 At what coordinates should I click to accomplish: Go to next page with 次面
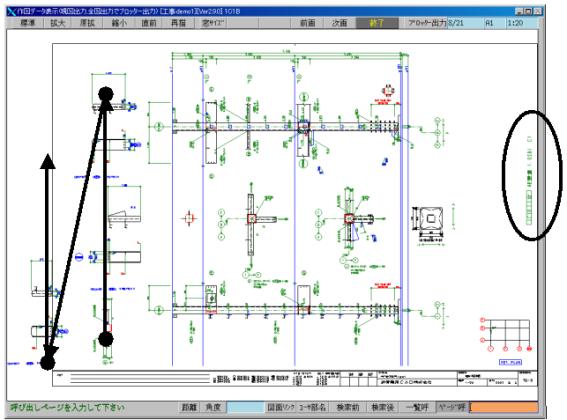(340, 23)
